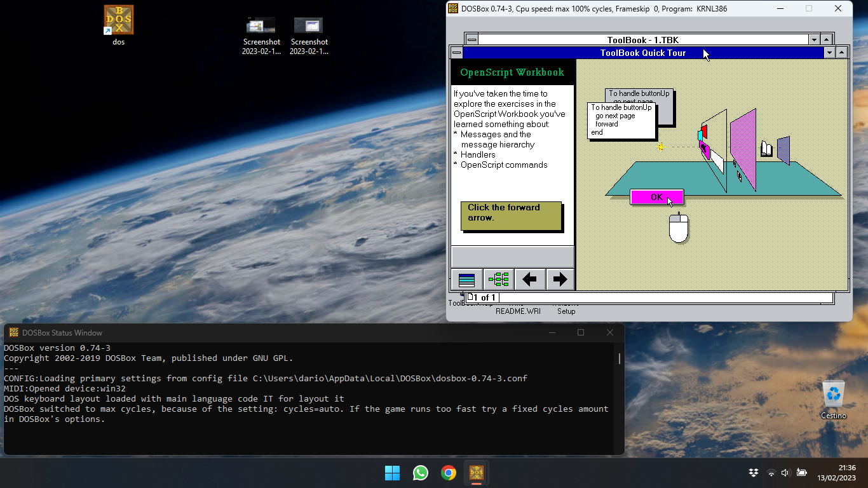Click the red page in the illustration
Screen dimensions: 868x488
pyautogui.click(x=704, y=132)
